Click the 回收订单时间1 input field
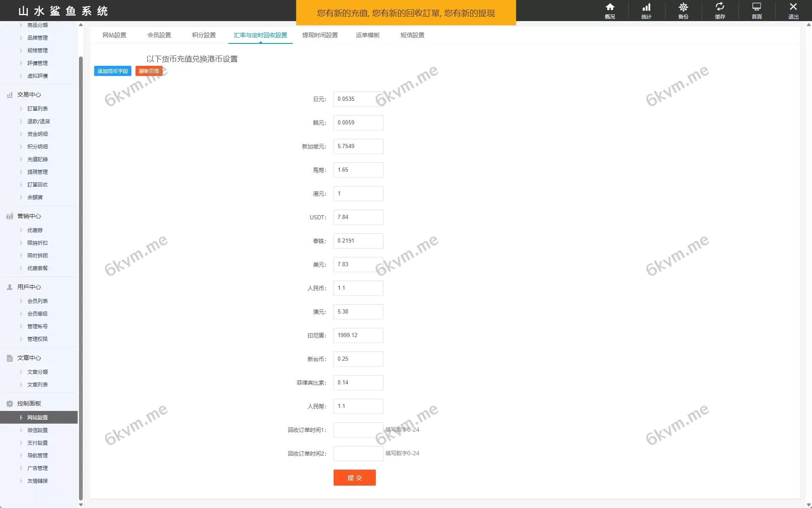Screen dimensions: 812x508 pyautogui.click(x=358, y=430)
